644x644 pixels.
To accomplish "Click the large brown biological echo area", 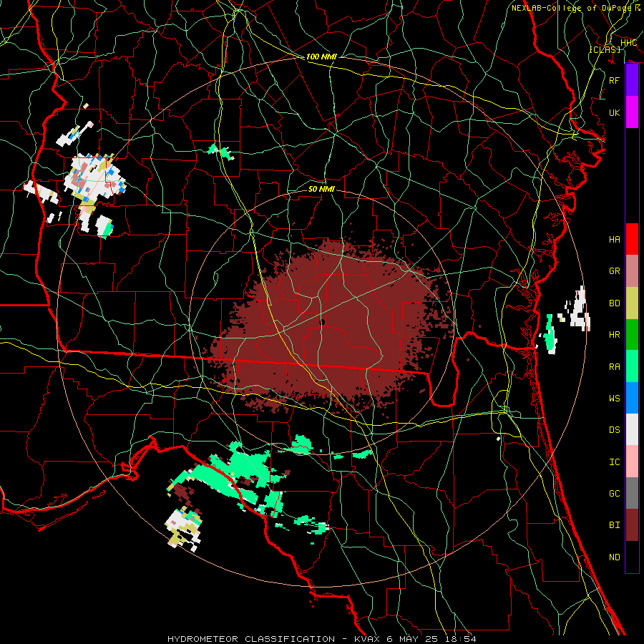I will click(x=328, y=328).
